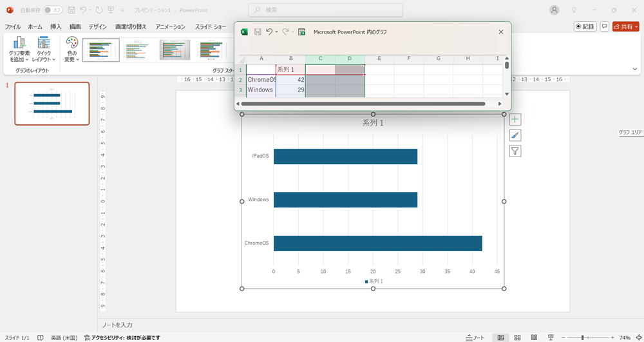644x342 pixels.
Task: Select column A header in data sheet
Action: point(261,59)
